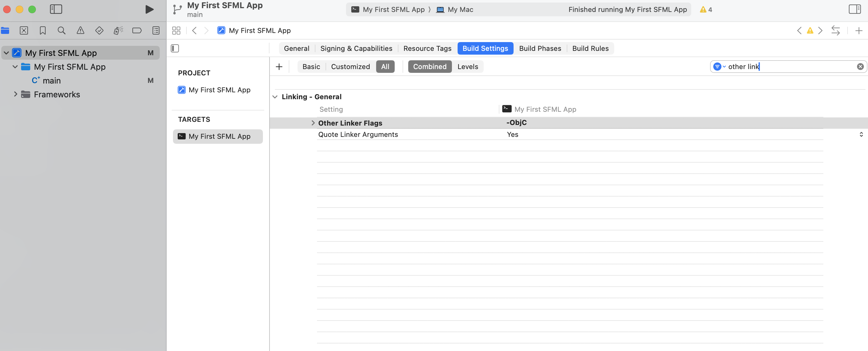Switch to the Build Phases tab
868x351 pixels.
(x=539, y=48)
